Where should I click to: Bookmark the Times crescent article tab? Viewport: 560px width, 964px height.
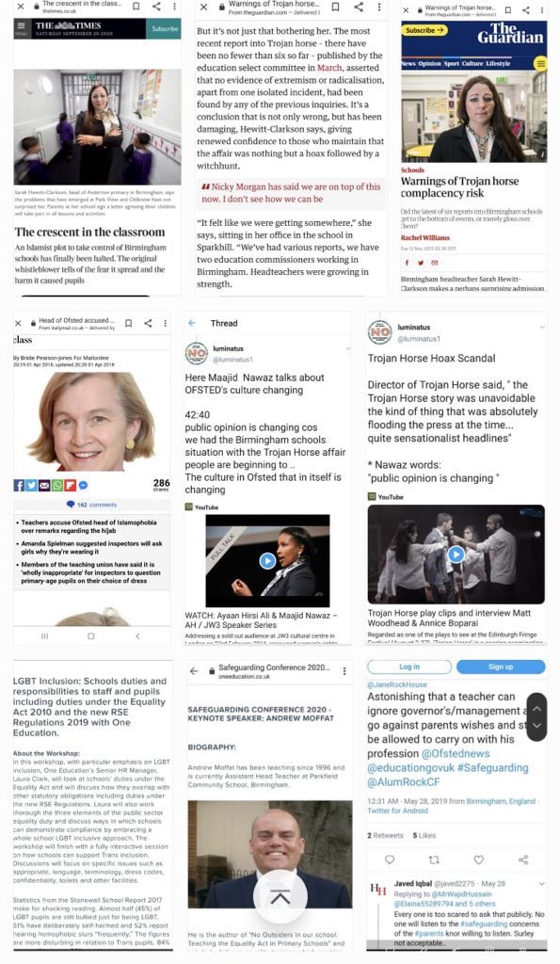point(136,7)
